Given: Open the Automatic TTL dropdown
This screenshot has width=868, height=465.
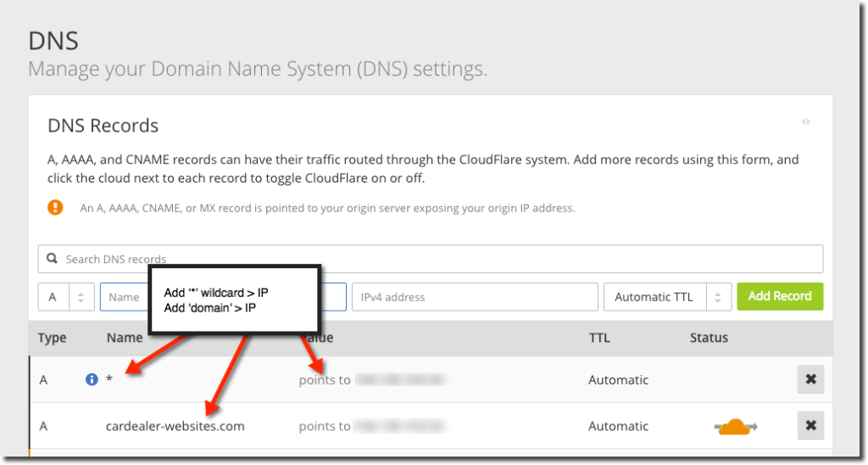Looking at the screenshot, I should [668, 297].
